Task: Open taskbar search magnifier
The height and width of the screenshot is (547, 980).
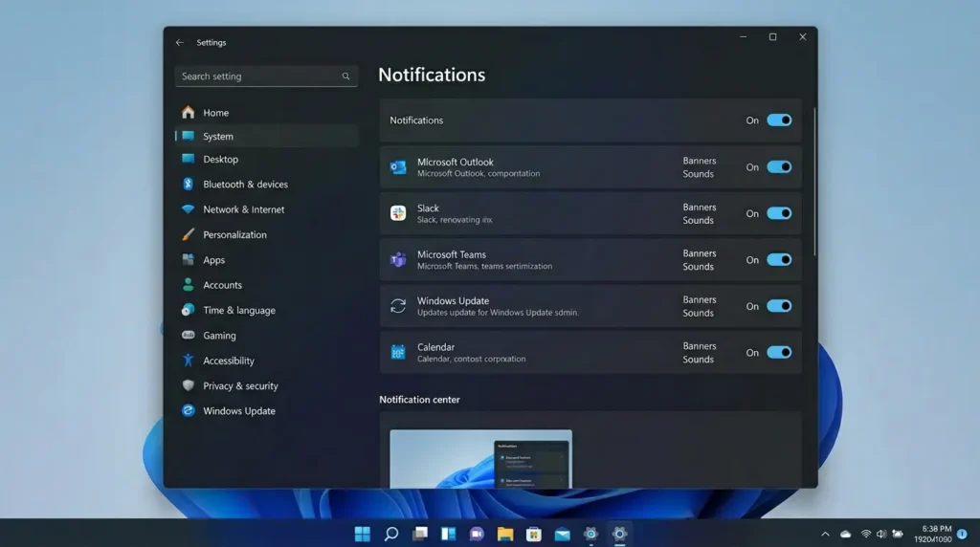Action: [x=391, y=534]
